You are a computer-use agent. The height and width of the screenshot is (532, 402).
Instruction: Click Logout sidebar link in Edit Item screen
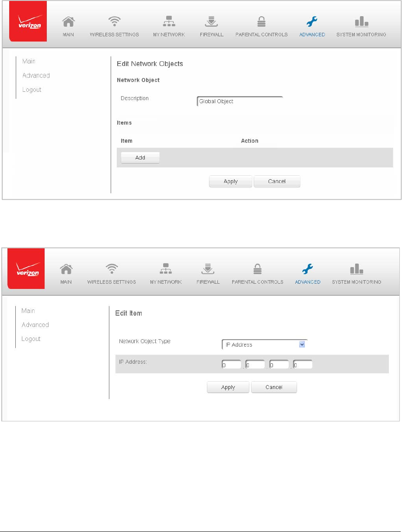31,339
